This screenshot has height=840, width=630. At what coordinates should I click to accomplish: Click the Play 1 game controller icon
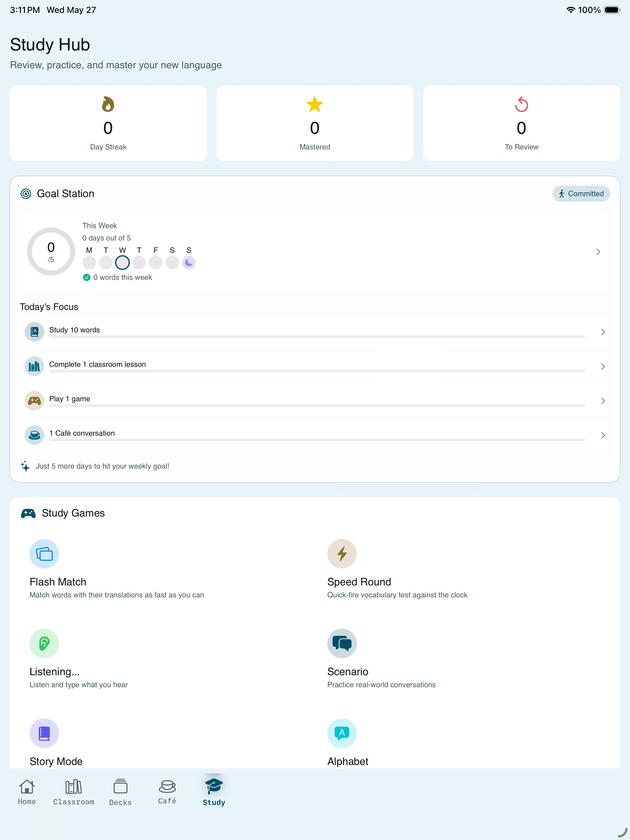pyautogui.click(x=34, y=401)
